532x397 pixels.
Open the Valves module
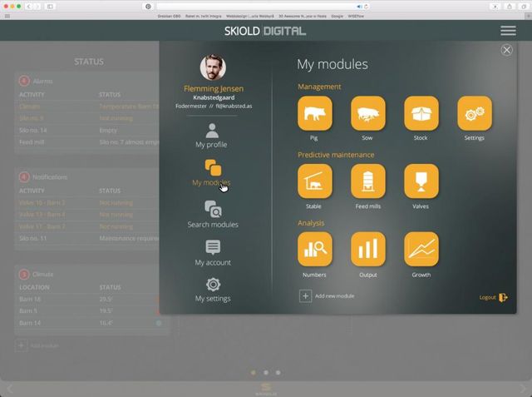click(421, 181)
